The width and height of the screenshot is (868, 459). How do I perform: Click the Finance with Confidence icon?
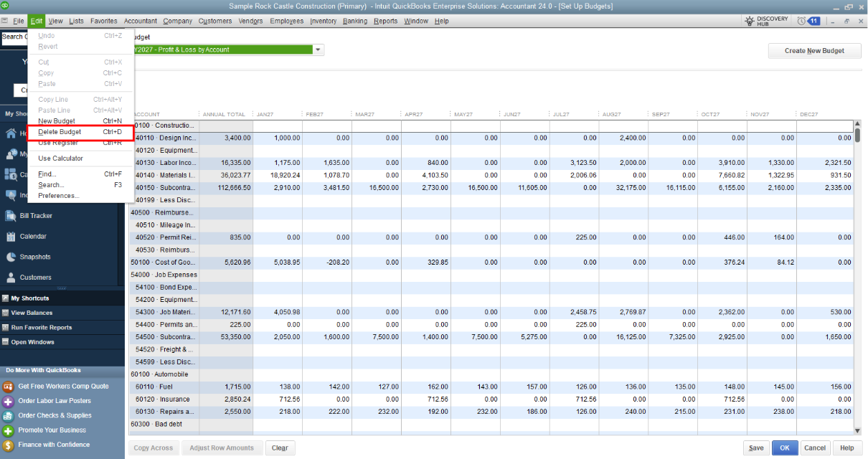pyautogui.click(x=9, y=445)
